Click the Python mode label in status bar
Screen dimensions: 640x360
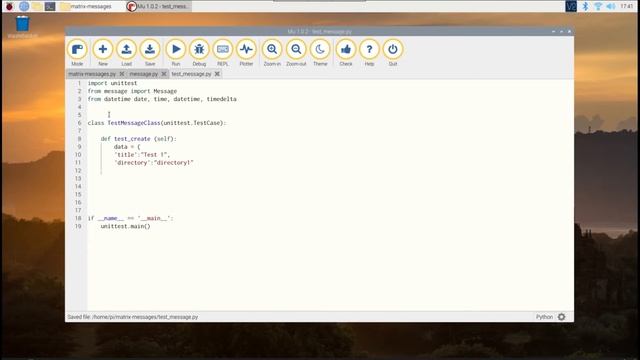tap(544, 317)
